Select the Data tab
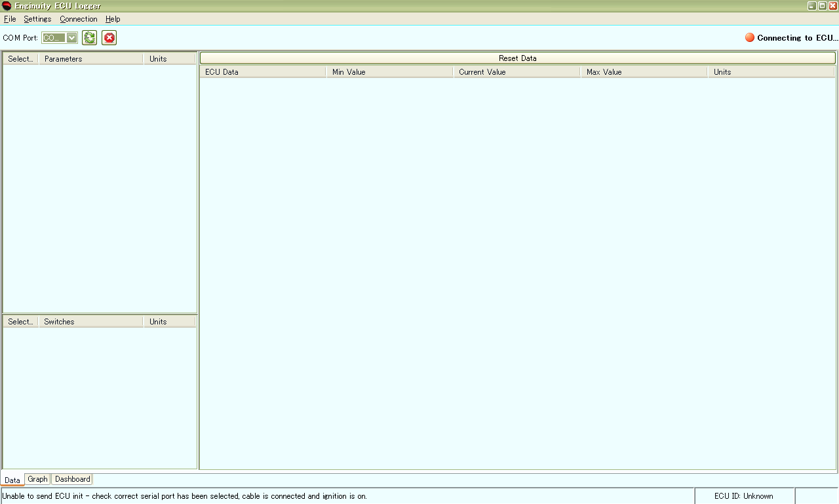839x504 pixels. pyautogui.click(x=12, y=480)
